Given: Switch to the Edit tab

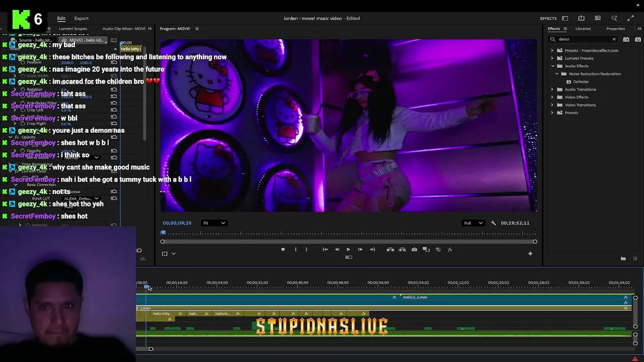Looking at the screenshot, I should pos(61,18).
